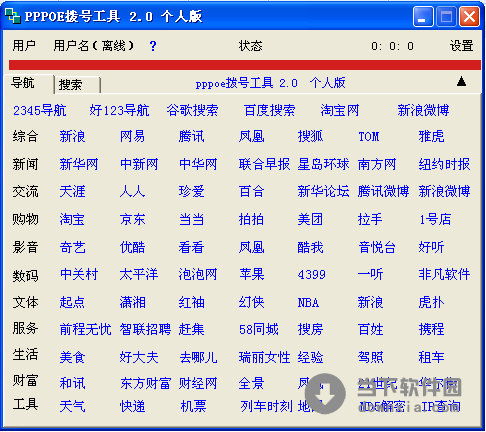Viewport: 486px width, 432px height.
Task: Click the 腾讯微博 link
Action: [x=383, y=192]
